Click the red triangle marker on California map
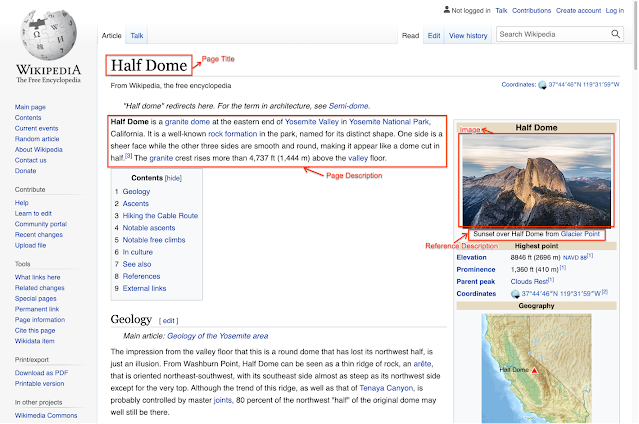Viewport: 639px width, 424px height. [x=534, y=370]
